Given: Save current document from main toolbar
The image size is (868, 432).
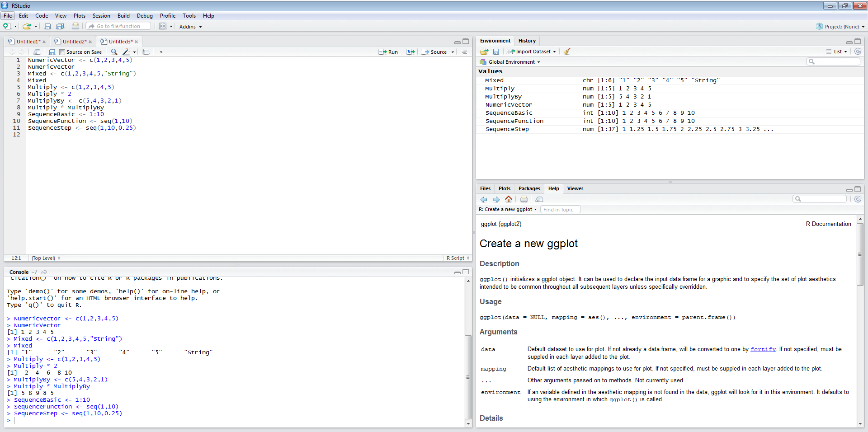Looking at the screenshot, I should (x=47, y=26).
